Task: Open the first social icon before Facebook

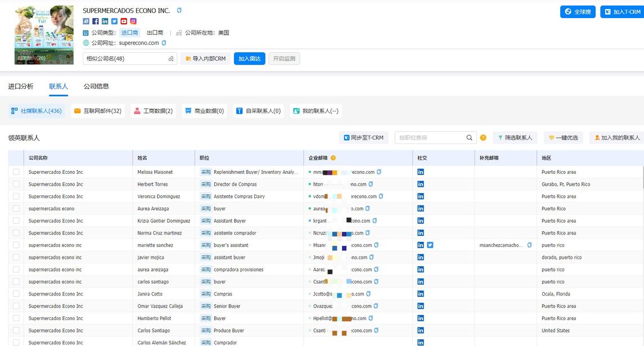Action: (86, 21)
